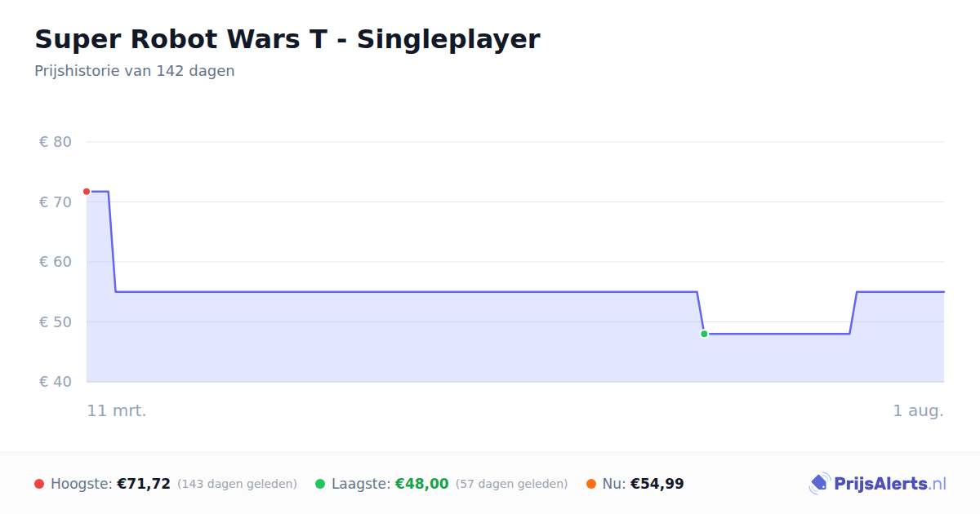Click the € 40 axis label
The image size is (980, 514).
tap(56, 382)
